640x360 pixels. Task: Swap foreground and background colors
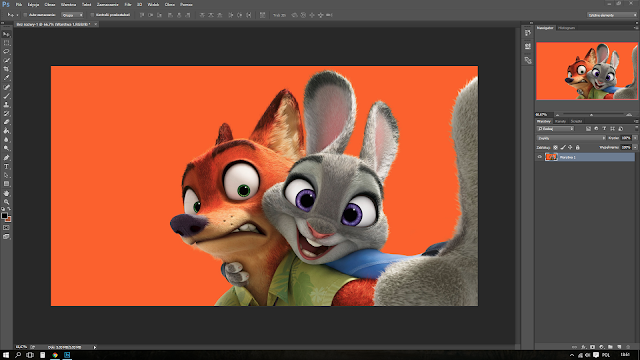pyautogui.click(x=9, y=209)
